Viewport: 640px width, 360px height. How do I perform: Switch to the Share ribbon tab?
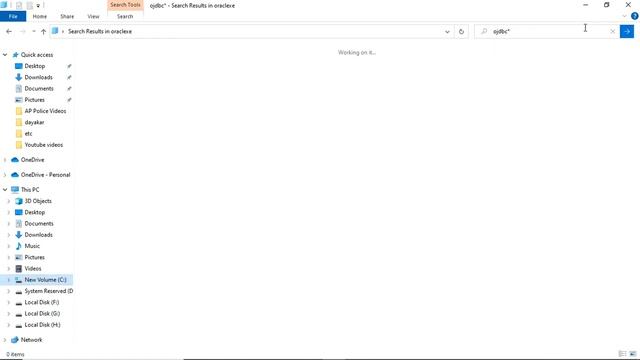pyautogui.click(x=67, y=16)
